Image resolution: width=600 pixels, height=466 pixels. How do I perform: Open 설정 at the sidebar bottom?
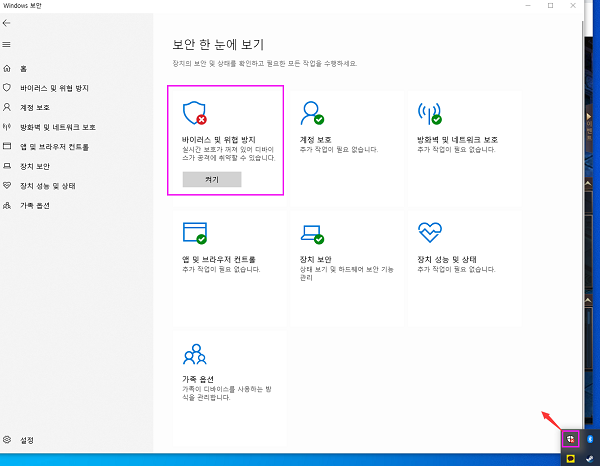pos(27,440)
